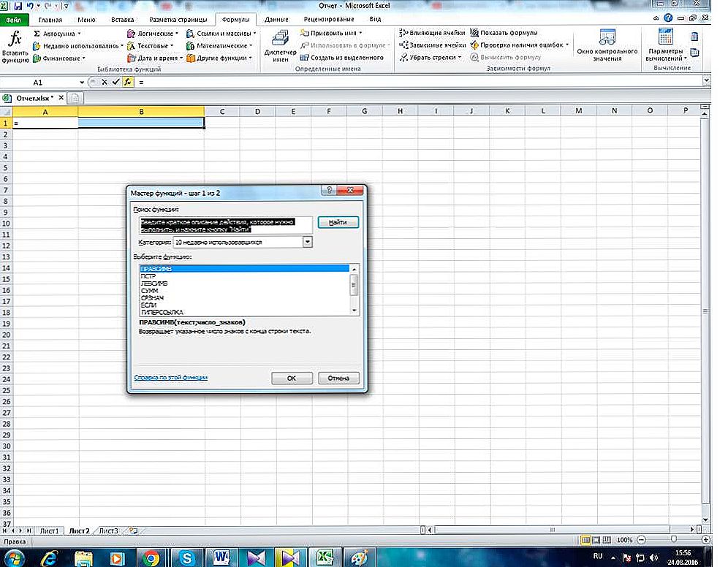Open the AutoSum (Автосумма) dropdown

pos(58,34)
